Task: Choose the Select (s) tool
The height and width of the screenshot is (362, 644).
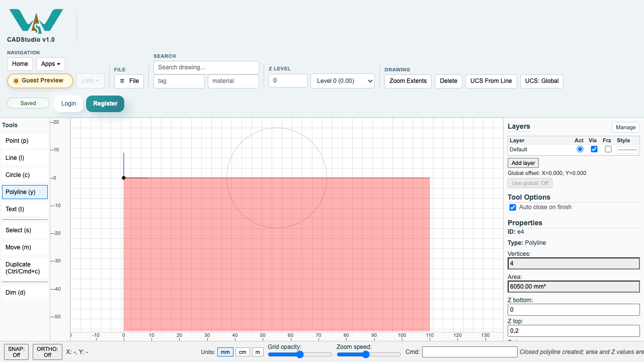Action: click(25, 230)
